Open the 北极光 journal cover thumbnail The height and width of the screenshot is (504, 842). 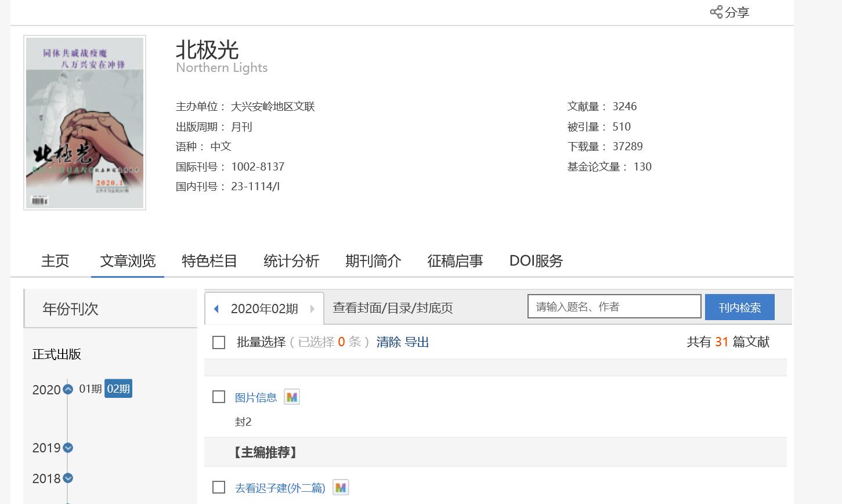click(85, 123)
